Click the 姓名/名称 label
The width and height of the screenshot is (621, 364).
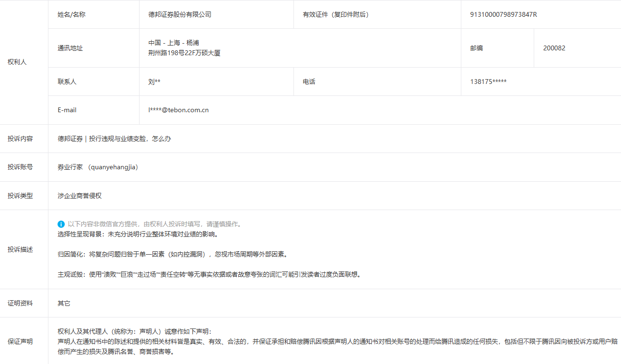(71, 14)
